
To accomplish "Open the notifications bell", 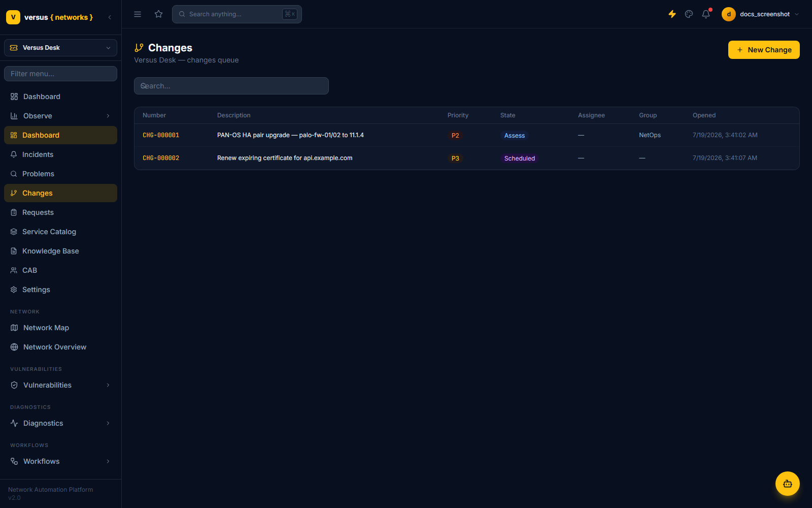I will click(706, 14).
